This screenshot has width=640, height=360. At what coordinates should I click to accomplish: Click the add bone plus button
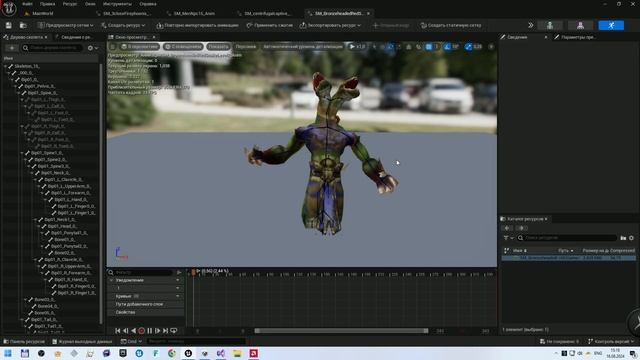[x=11, y=48]
